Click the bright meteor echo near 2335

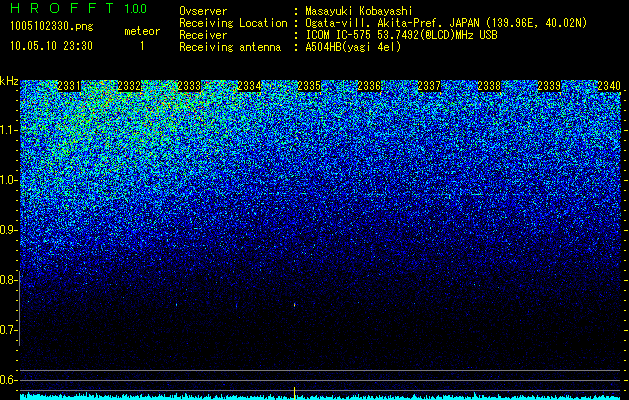click(295, 305)
